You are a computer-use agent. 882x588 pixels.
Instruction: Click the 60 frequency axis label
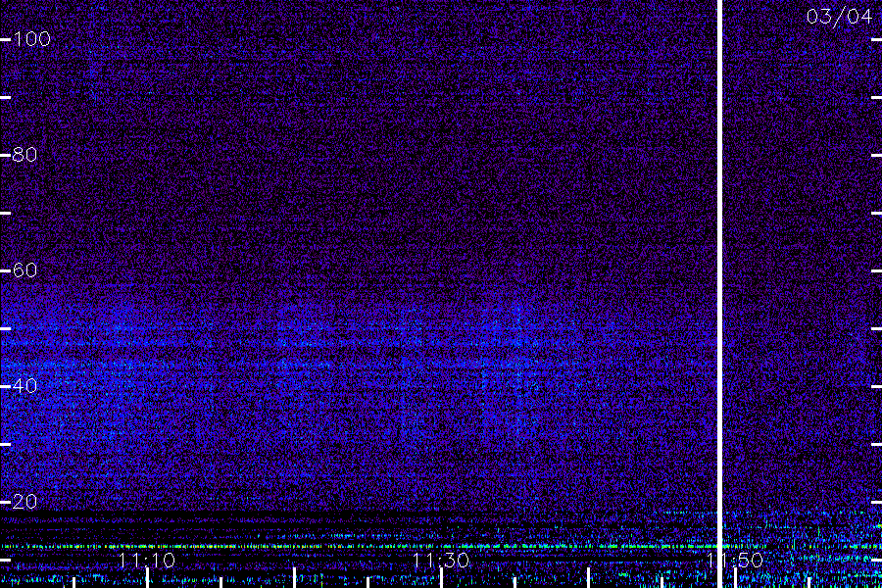coord(24,270)
